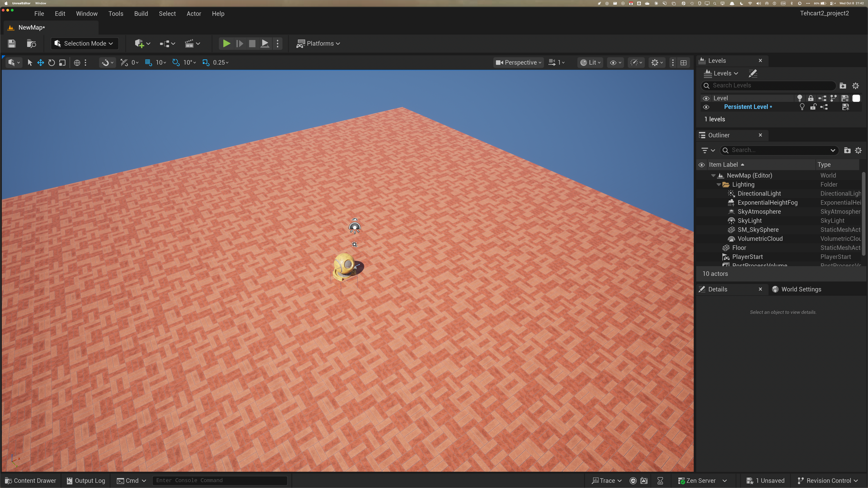Open the Levels panel settings gear
Viewport: 868px width, 488px height.
(856, 86)
